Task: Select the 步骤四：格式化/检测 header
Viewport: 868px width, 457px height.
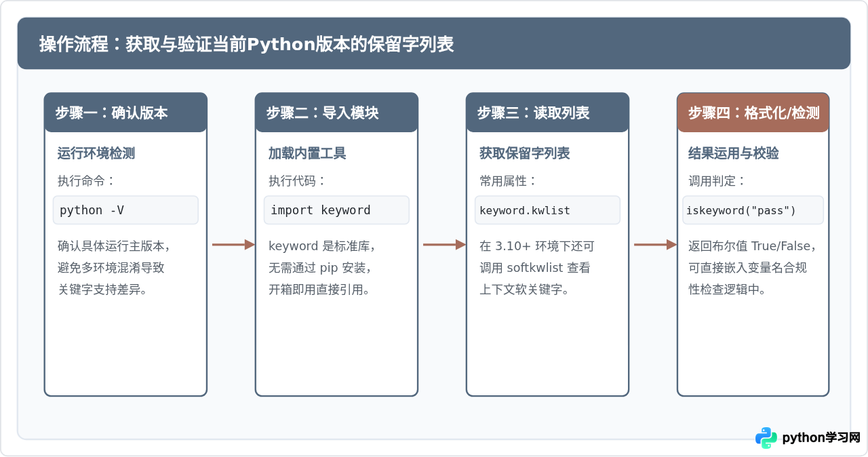Action: click(x=753, y=113)
